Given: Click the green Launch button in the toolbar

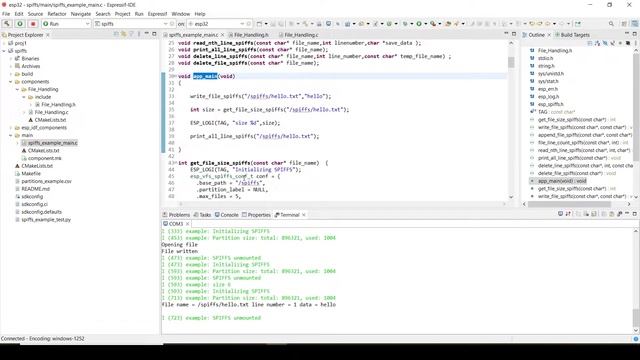Looking at the screenshot, I should [20, 24].
